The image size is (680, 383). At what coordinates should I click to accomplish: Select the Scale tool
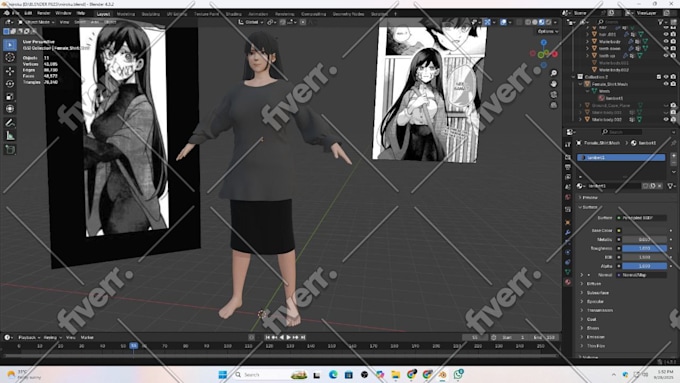point(10,96)
